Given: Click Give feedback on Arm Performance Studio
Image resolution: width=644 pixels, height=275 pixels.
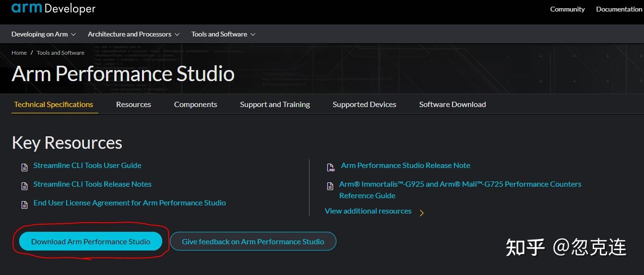Looking at the screenshot, I should click(x=253, y=241).
